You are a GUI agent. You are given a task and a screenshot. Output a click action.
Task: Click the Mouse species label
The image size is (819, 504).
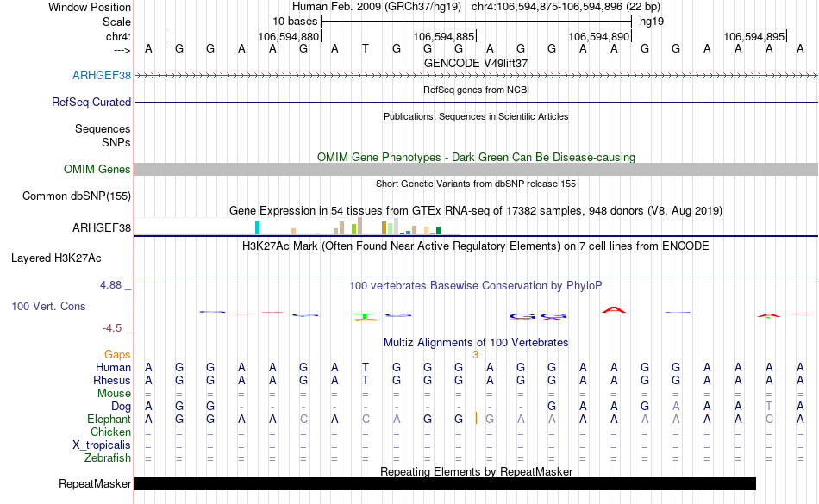click(x=114, y=394)
